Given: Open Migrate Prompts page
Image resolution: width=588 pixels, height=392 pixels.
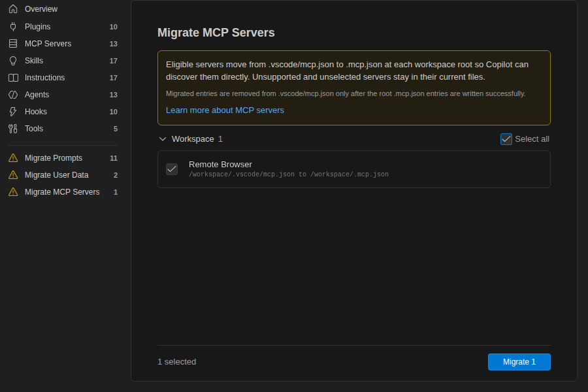Looking at the screenshot, I should [x=63, y=158].
